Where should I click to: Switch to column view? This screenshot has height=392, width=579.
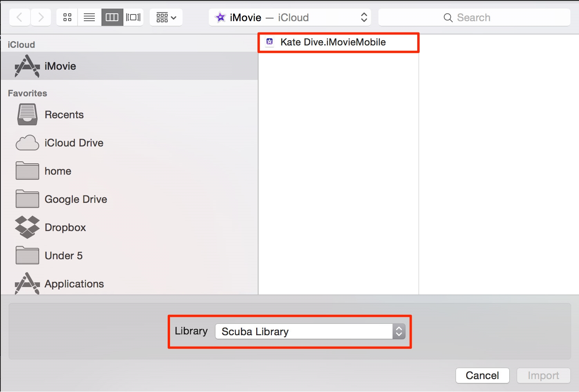[112, 17]
